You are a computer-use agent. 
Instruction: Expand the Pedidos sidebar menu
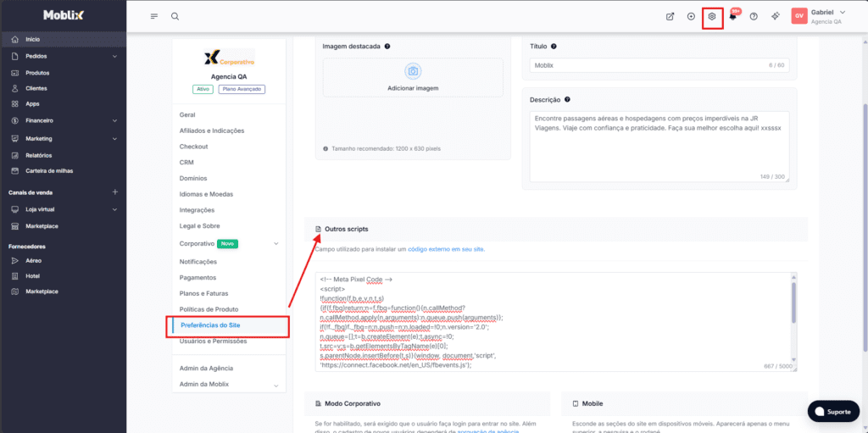114,56
